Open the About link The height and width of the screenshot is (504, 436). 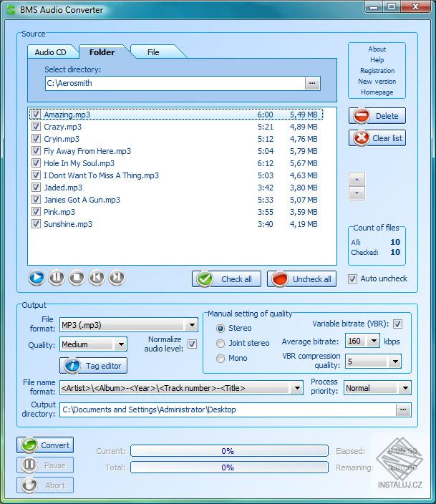(x=377, y=49)
